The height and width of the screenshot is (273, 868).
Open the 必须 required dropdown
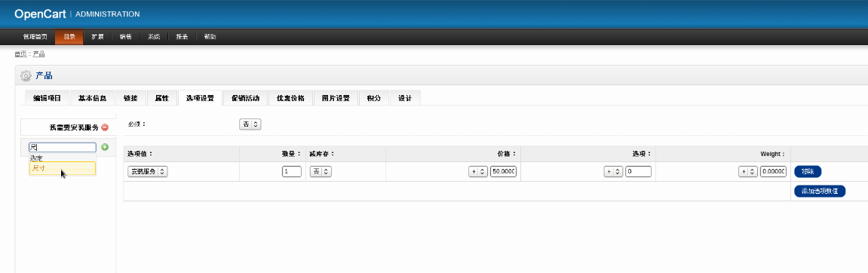click(250, 124)
